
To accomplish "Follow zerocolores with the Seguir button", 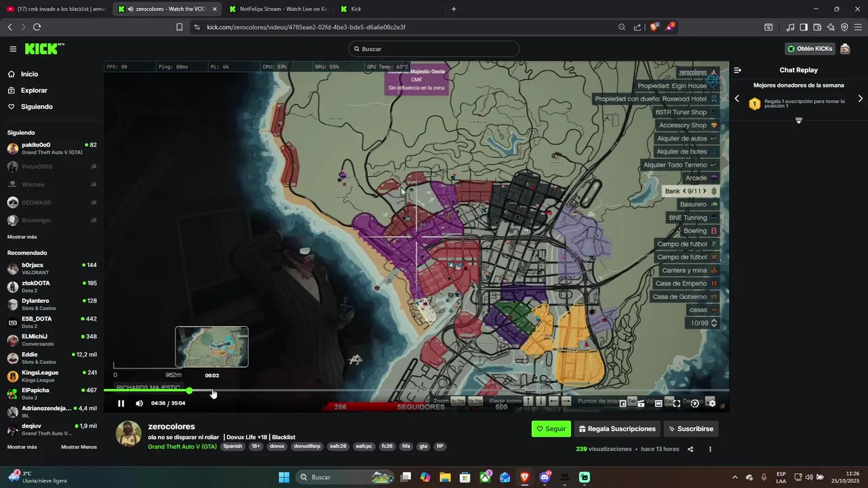I will [x=551, y=429].
